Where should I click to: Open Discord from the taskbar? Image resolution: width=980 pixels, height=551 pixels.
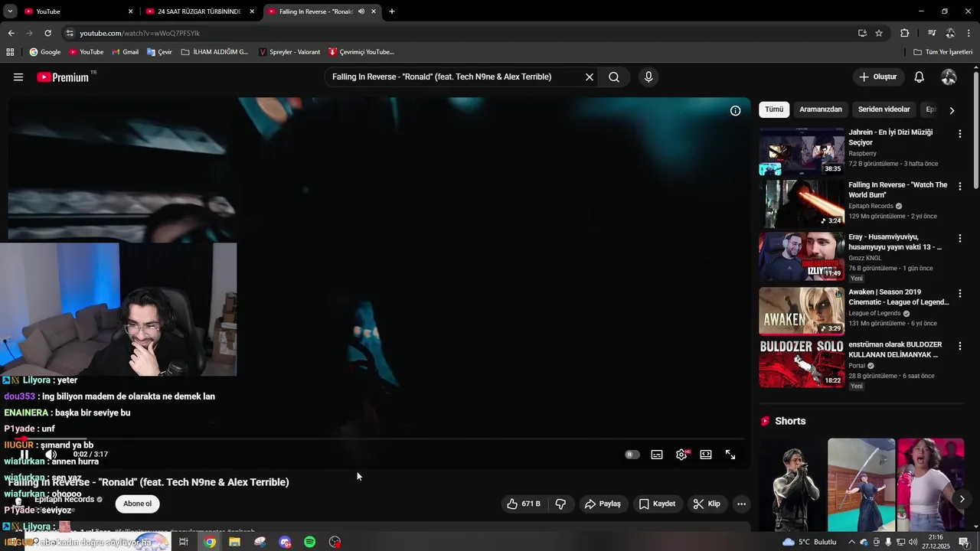click(285, 542)
